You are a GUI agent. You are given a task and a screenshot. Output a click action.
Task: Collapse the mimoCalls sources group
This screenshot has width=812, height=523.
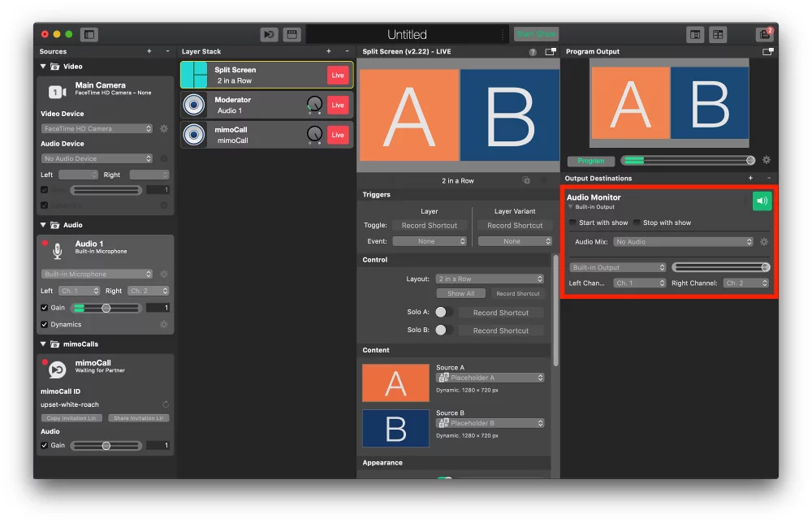coord(44,344)
